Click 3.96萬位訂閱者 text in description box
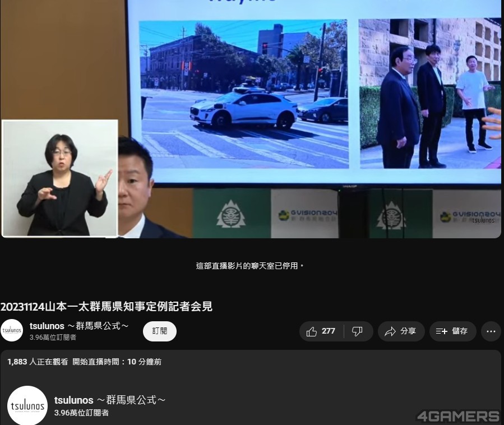Screen dimensions: 504x425 point(81,413)
